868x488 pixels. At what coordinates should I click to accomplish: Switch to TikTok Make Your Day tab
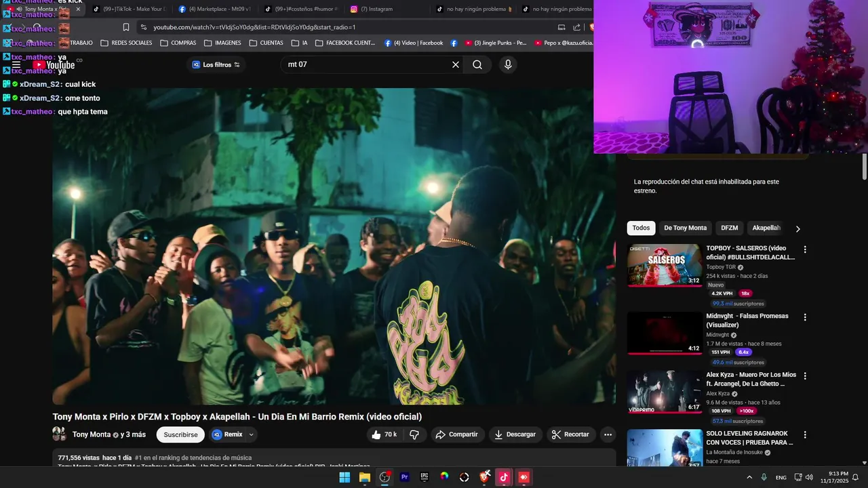coord(129,9)
